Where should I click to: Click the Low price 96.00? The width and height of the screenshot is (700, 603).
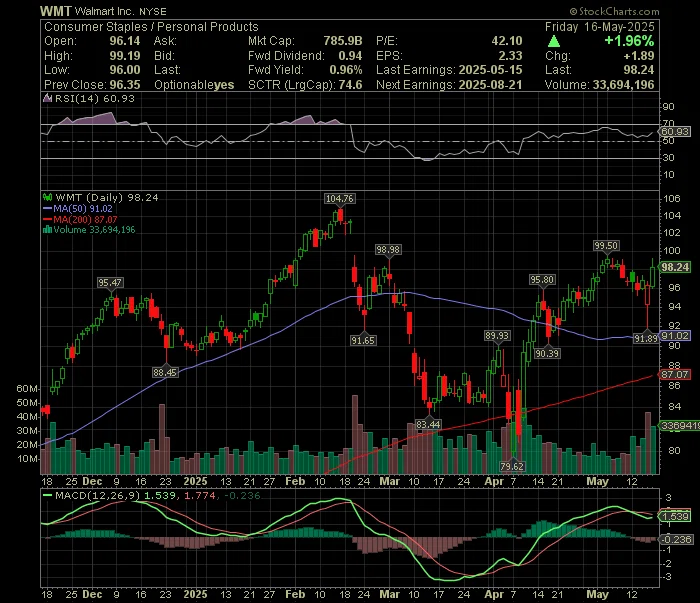pyautogui.click(x=125, y=70)
